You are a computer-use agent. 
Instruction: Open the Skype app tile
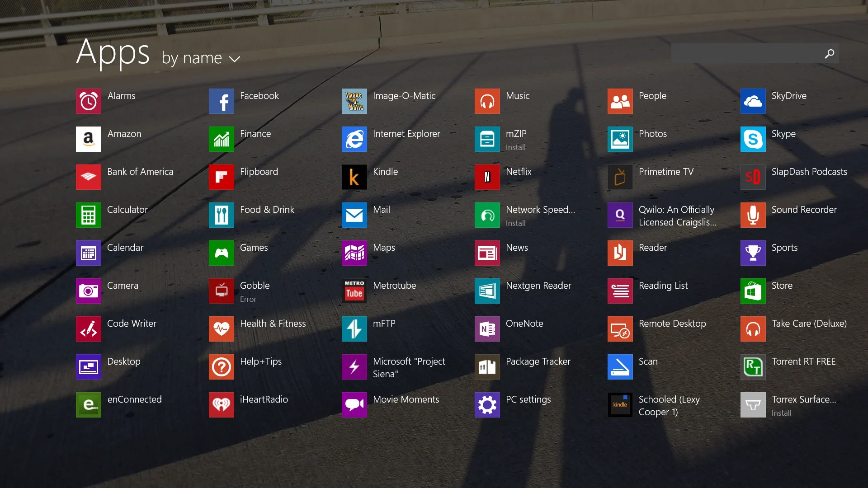point(753,139)
